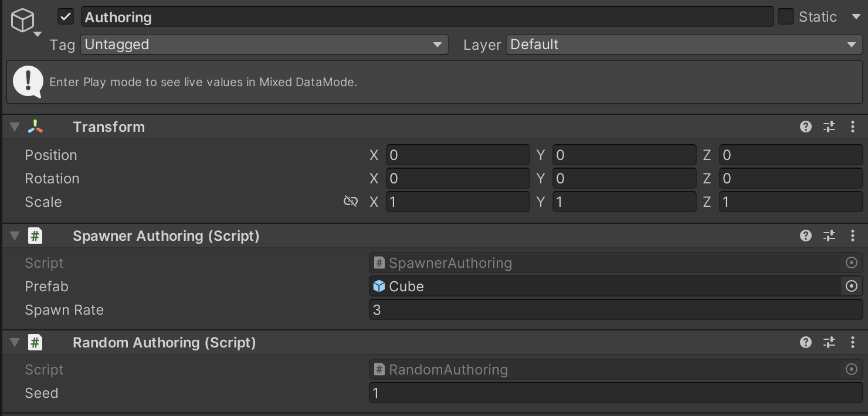Toggle the Authoring active checkbox

point(66,17)
